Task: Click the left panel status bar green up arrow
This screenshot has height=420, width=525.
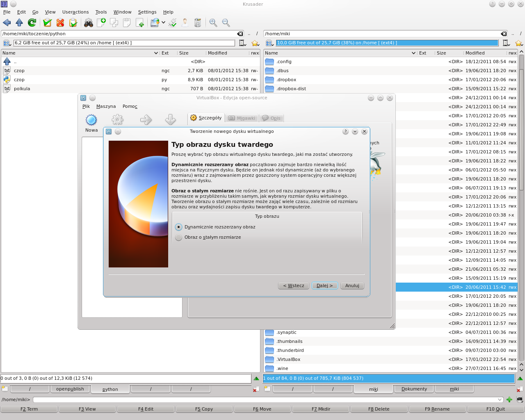Action: 256,379
